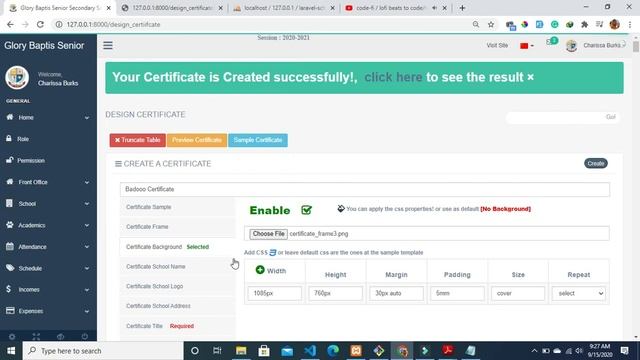Expand the Front Office chevron
The width and height of the screenshot is (640, 360).
tap(87, 182)
